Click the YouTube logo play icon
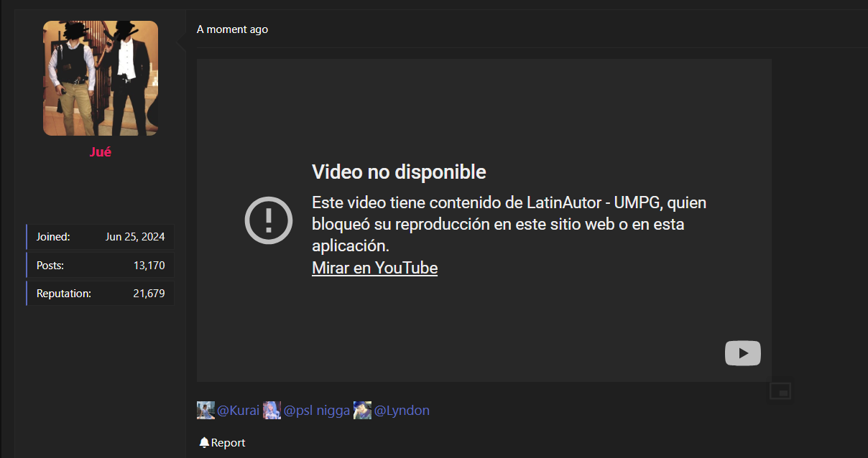Image resolution: width=868 pixels, height=458 pixels. pos(743,353)
